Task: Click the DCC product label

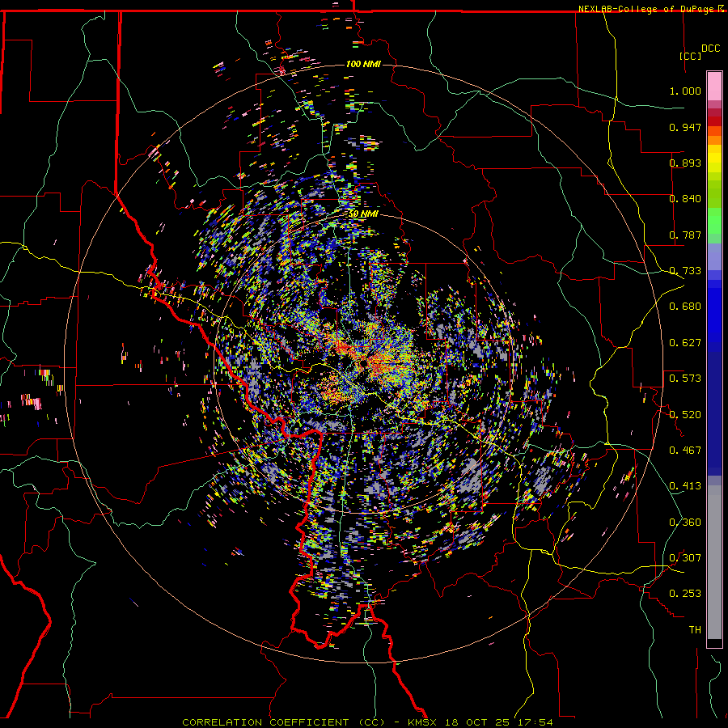Action: point(710,49)
